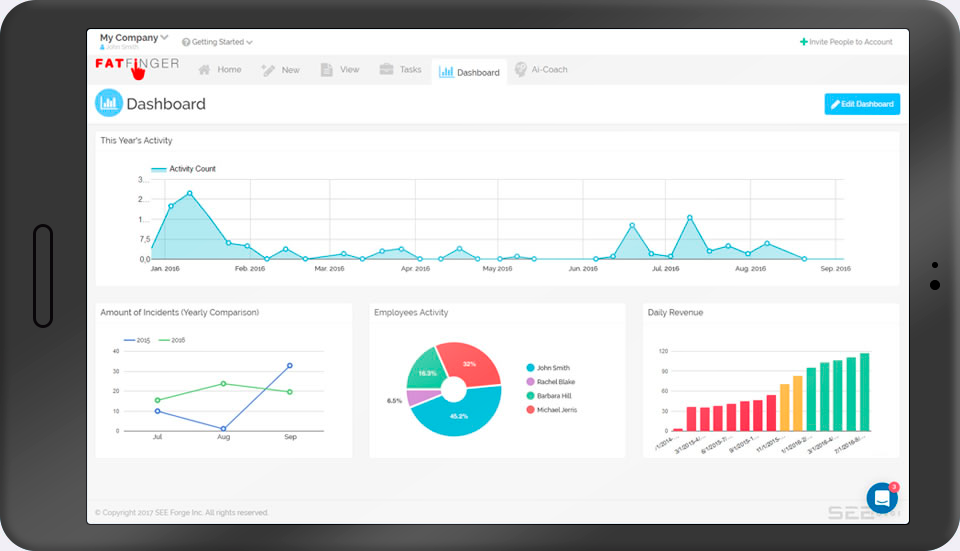Image resolution: width=960 pixels, height=551 pixels.
Task: Click the Tasks briefcase icon
Action: pos(386,70)
